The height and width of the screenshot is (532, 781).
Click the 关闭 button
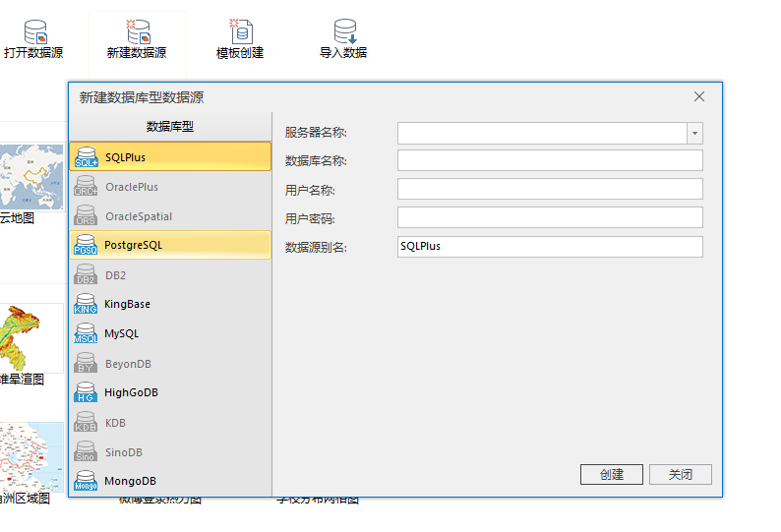pyautogui.click(x=681, y=474)
